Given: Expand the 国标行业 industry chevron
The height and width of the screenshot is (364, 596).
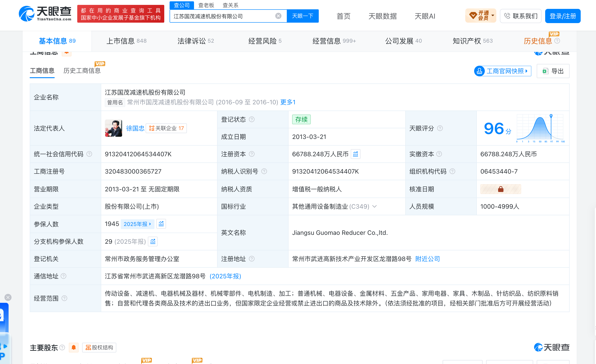Looking at the screenshot, I should point(374,206).
